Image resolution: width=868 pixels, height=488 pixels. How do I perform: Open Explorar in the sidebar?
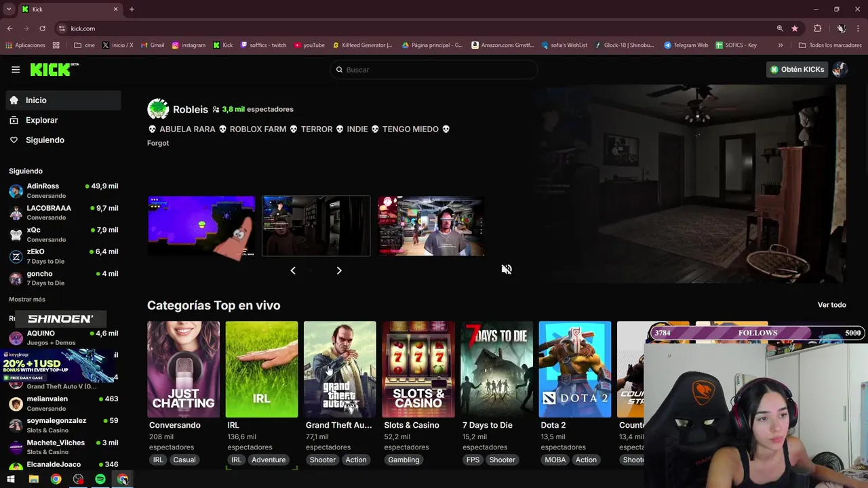[x=64, y=120]
